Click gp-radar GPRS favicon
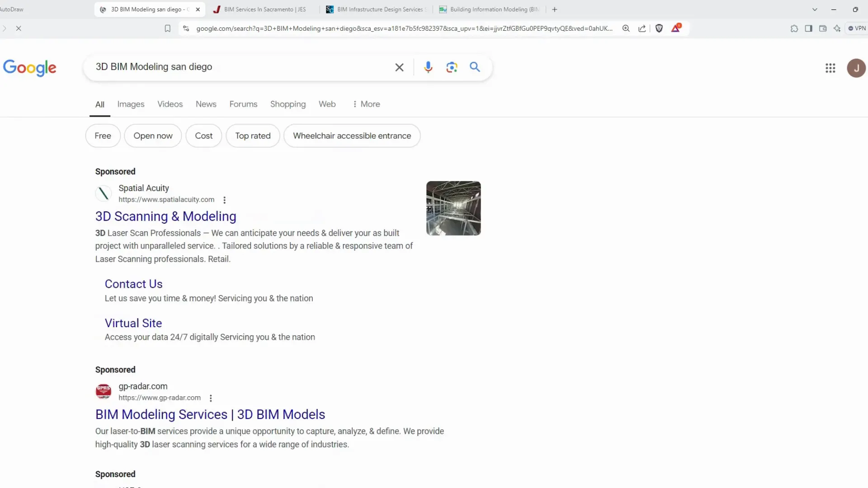Image resolution: width=868 pixels, height=488 pixels. click(104, 391)
